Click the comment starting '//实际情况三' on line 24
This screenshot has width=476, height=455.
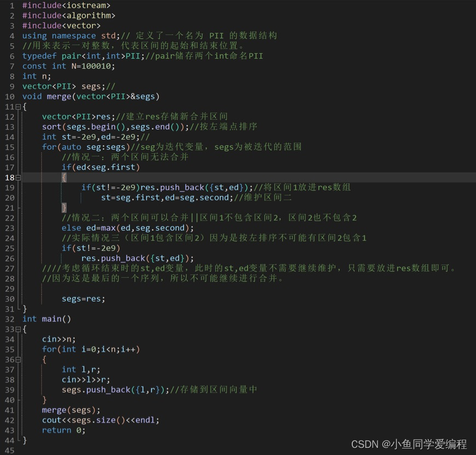(x=214, y=238)
